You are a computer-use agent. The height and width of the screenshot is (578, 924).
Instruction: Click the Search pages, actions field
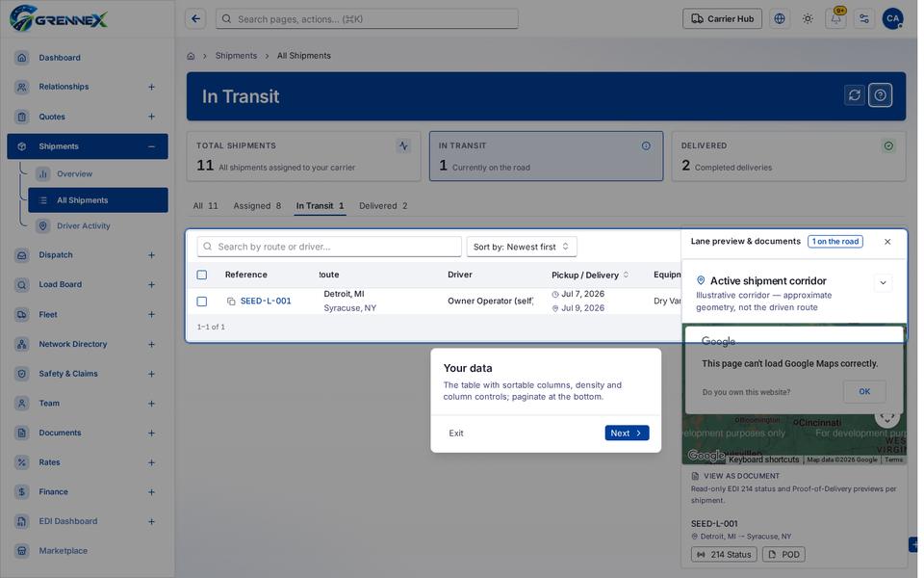[x=367, y=19]
